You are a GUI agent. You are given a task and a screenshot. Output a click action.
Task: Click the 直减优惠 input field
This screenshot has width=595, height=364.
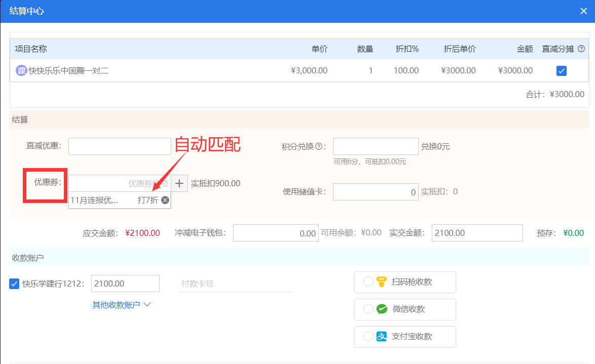(120, 146)
